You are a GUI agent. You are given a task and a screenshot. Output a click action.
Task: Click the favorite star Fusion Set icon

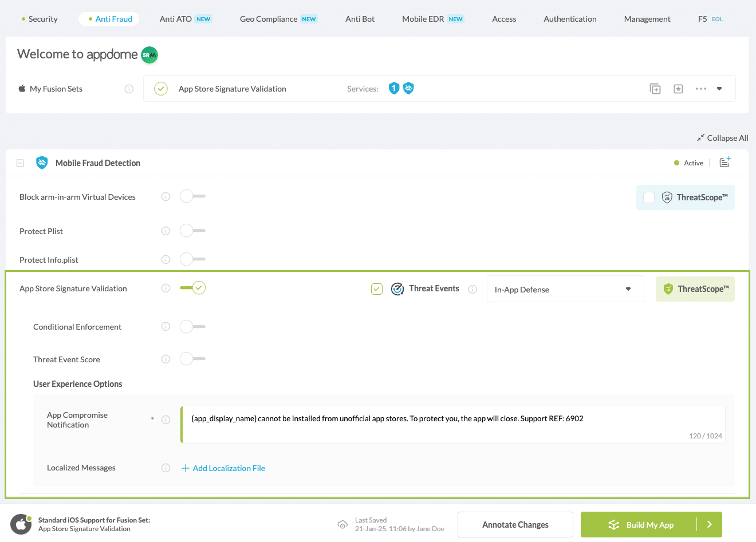[x=678, y=89]
